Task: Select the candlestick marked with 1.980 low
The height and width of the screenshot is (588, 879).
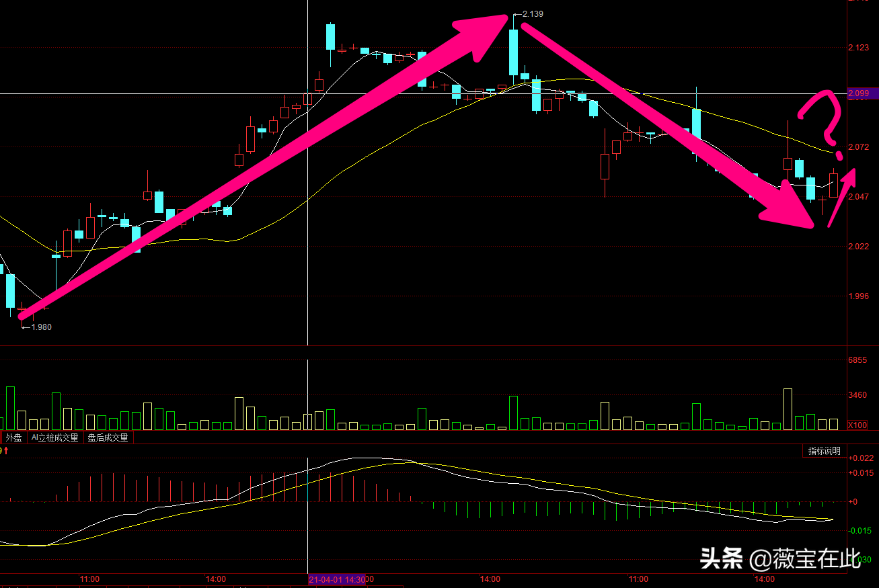Action: pyautogui.click(x=22, y=308)
